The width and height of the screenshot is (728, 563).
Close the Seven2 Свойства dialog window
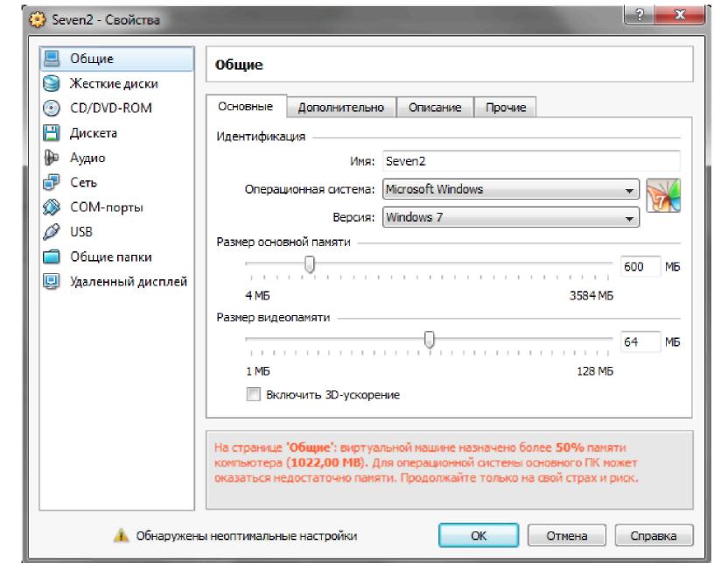(x=680, y=15)
